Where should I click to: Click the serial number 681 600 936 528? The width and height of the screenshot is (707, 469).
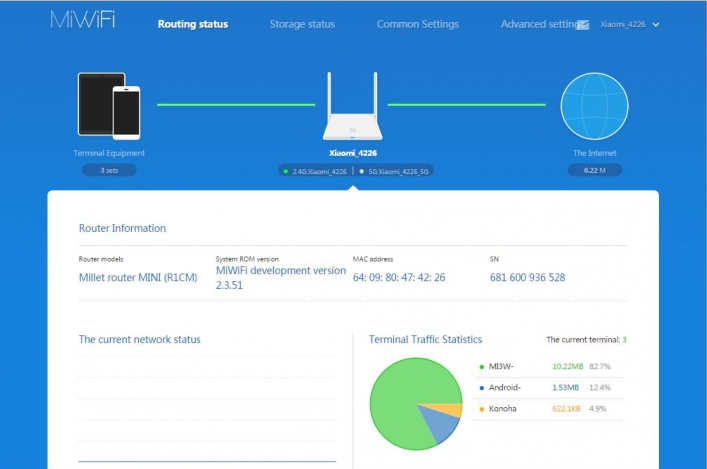(528, 277)
